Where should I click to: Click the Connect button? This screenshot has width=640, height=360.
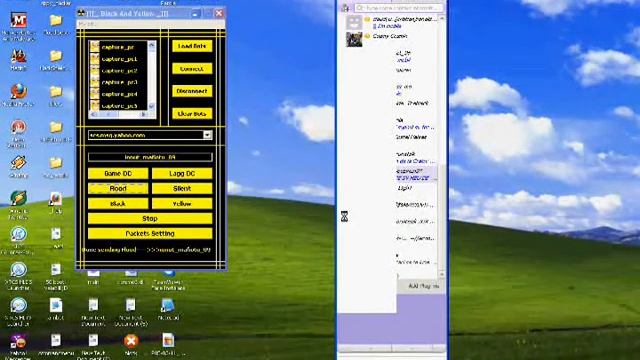click(192, 69)
